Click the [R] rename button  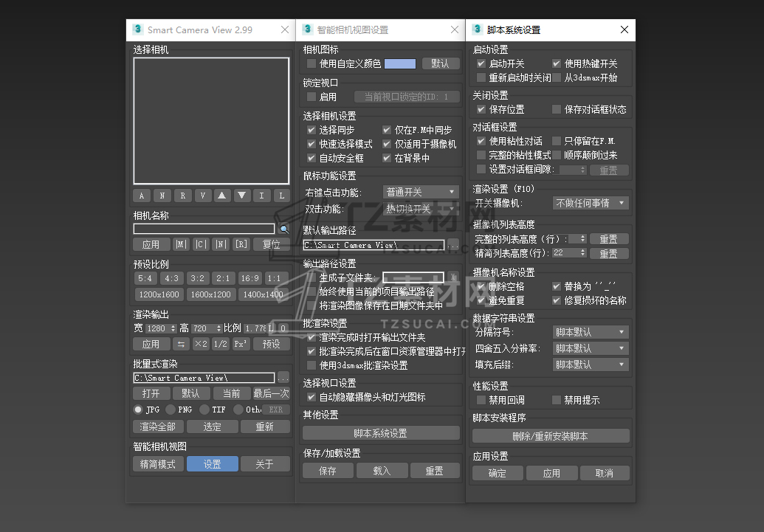point(241,244)
